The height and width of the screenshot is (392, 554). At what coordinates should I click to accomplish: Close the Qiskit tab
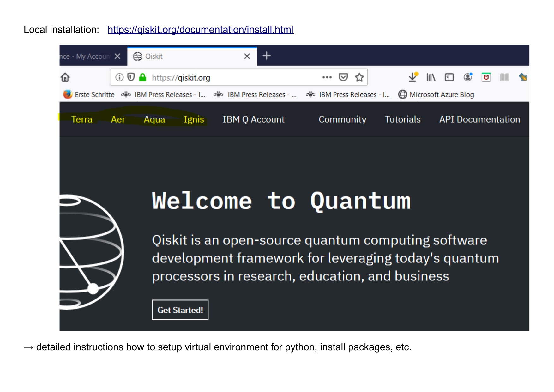tap(247, 56)
